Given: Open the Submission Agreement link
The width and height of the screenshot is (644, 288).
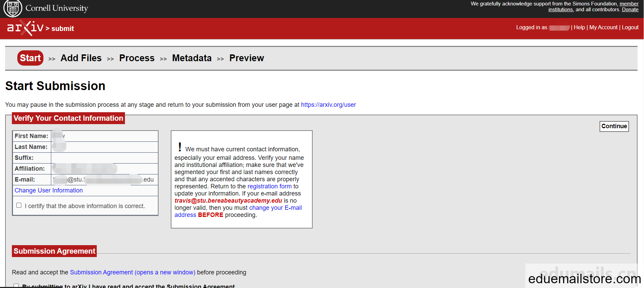Looking at the screenshot, I should [x=132, y=272].
